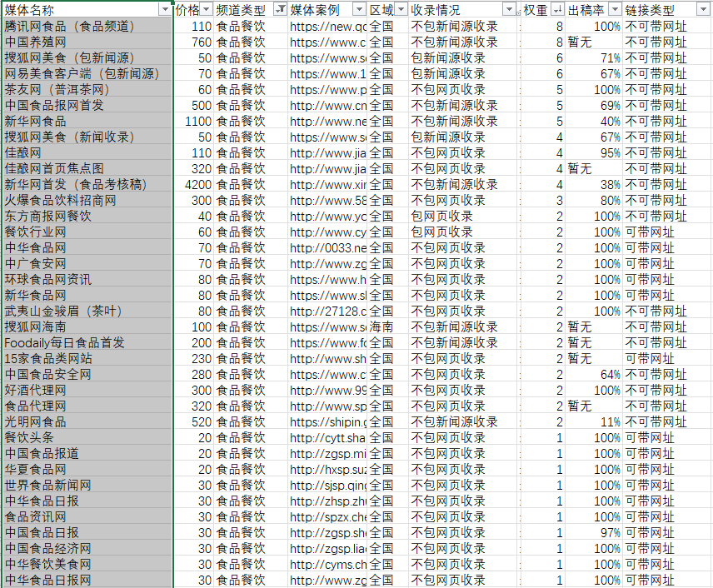Click the 新华网首发（食品考核稿） cell
The height and width of the screenshot is (588, 713).
pos(87,185)
